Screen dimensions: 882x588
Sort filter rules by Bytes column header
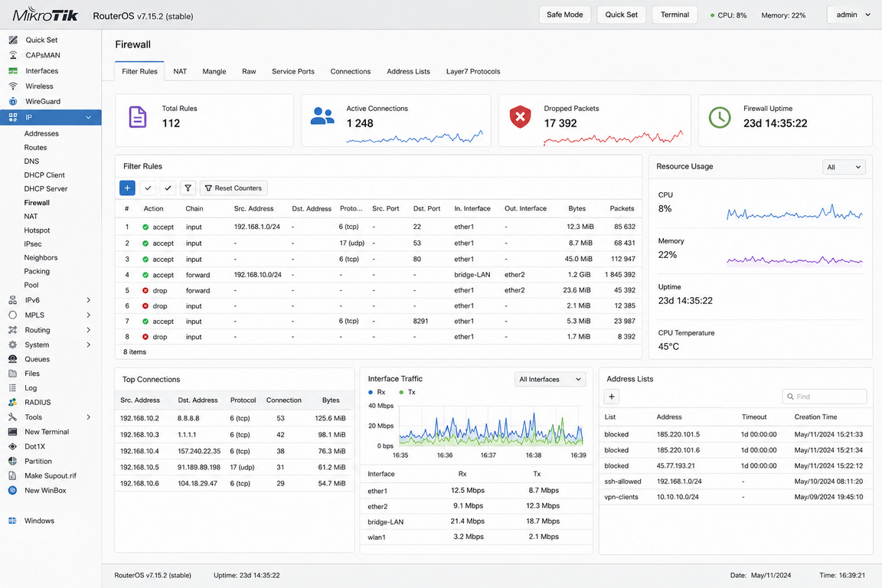[x=577, y=209]
